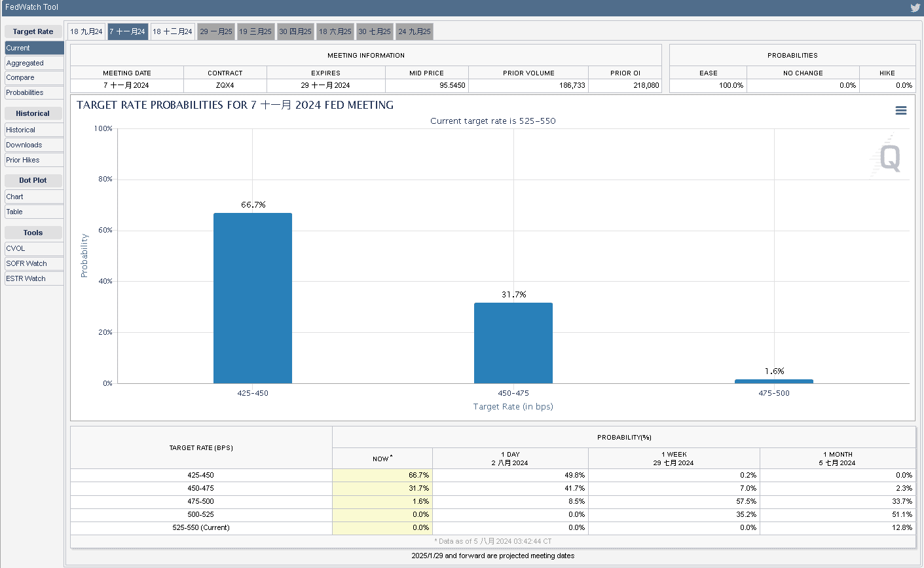Go to the 30 七月25 tab
924x568 pixels.
pyautogui.click(x=375, y=31)
